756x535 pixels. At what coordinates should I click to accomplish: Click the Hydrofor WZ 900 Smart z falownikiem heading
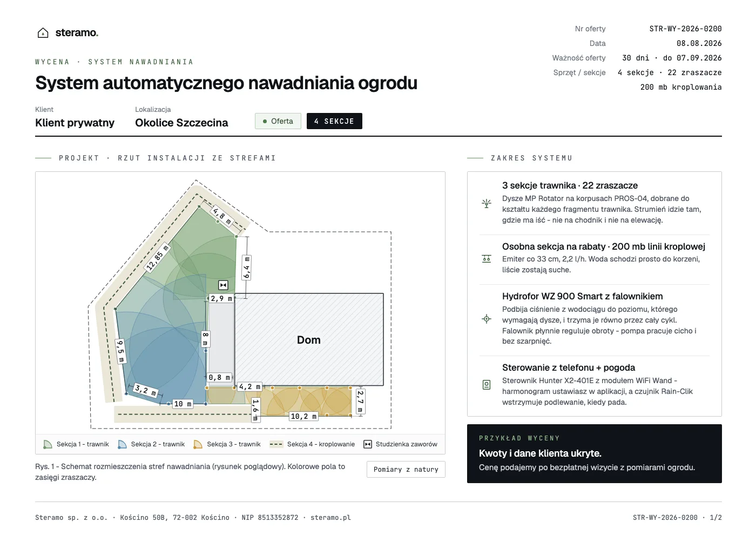coord(582,296)
